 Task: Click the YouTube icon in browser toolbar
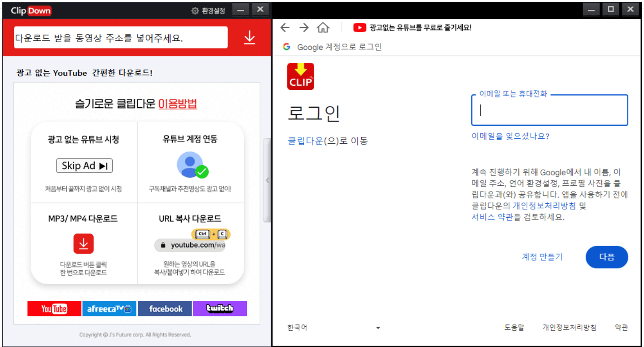click(x=359, y=28)
